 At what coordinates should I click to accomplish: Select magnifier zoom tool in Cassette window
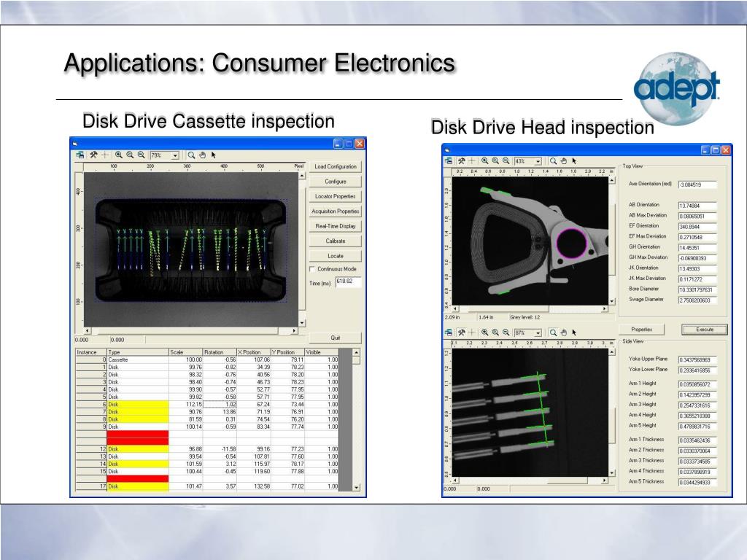(x=191, y=155)
